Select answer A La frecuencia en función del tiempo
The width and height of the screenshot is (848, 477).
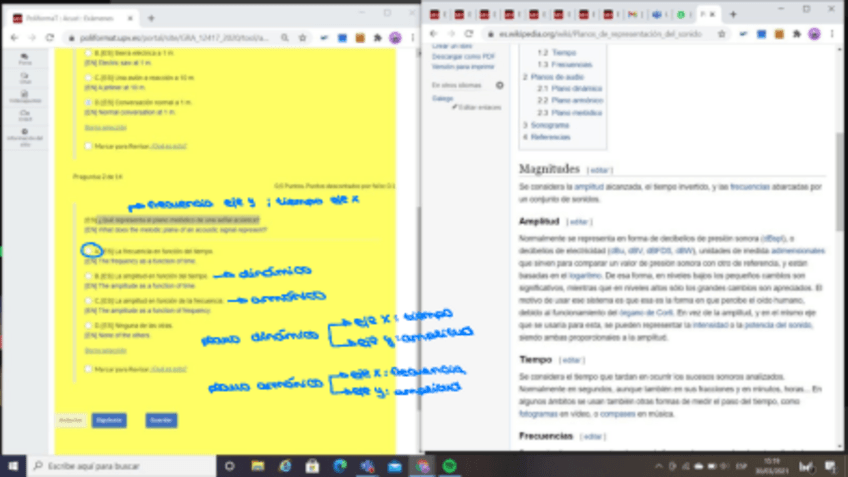coord(89,251)
